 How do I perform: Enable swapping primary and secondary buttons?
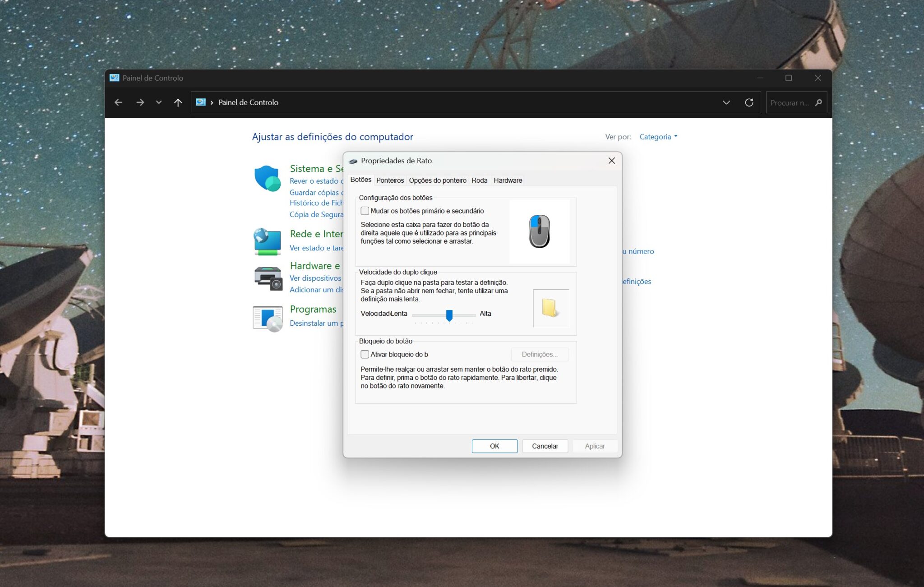pos(365,211)
